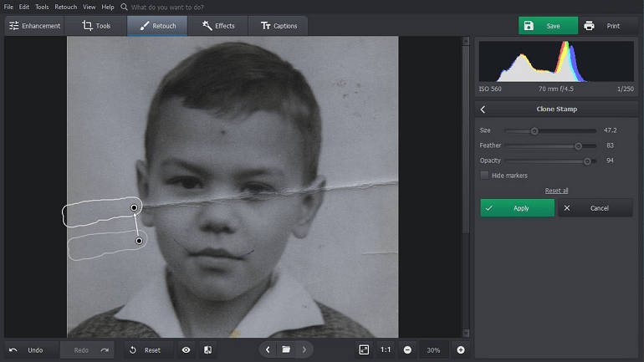Screen dimensions: 644x362
Task: Open the folder browse icon
Action: 286,349
